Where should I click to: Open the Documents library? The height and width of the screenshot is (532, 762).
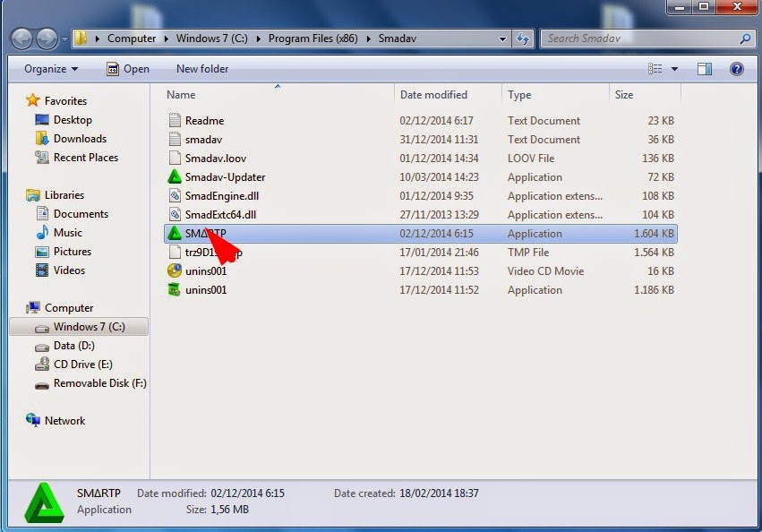click(81, 214)
